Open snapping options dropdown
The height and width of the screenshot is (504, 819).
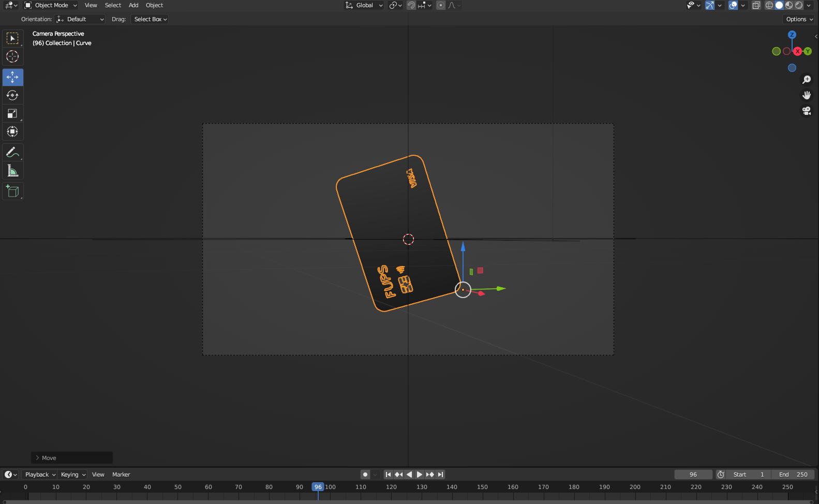425,5
